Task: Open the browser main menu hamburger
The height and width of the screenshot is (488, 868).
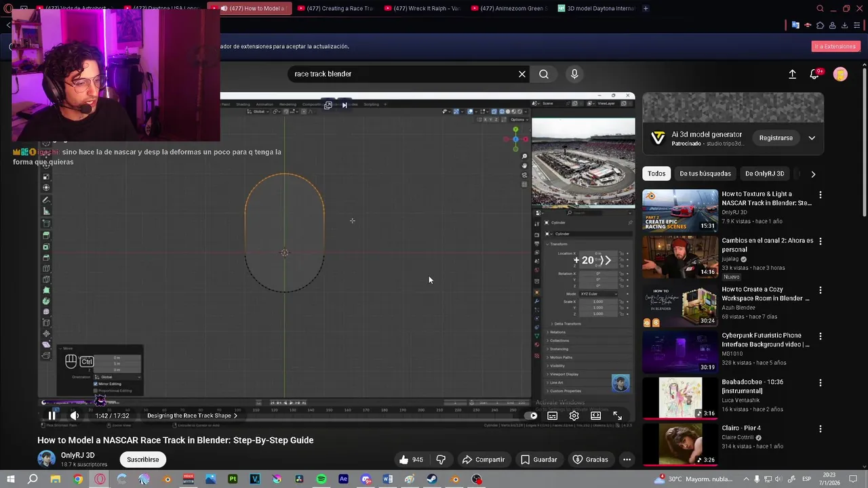Action: 857,25
